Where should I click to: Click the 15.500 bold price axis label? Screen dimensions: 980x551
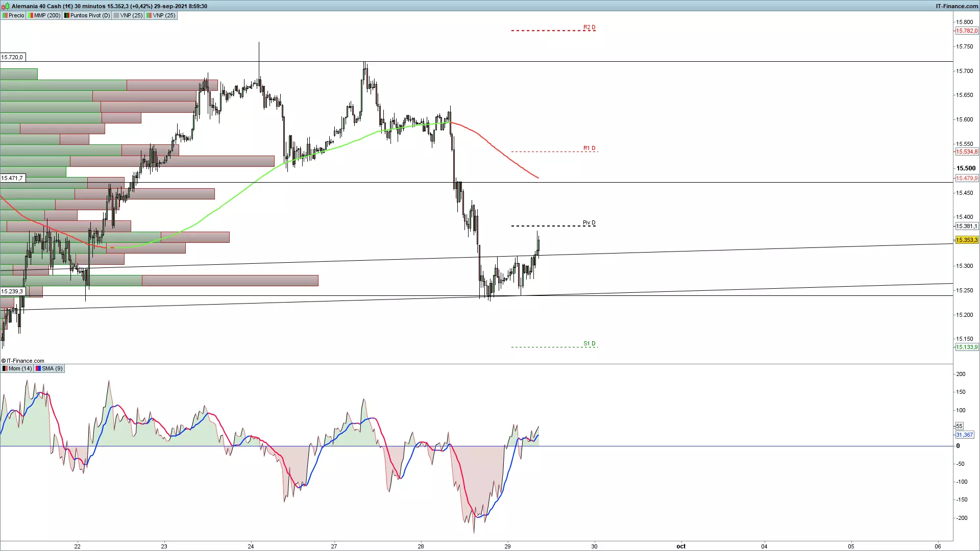(966, 168)
